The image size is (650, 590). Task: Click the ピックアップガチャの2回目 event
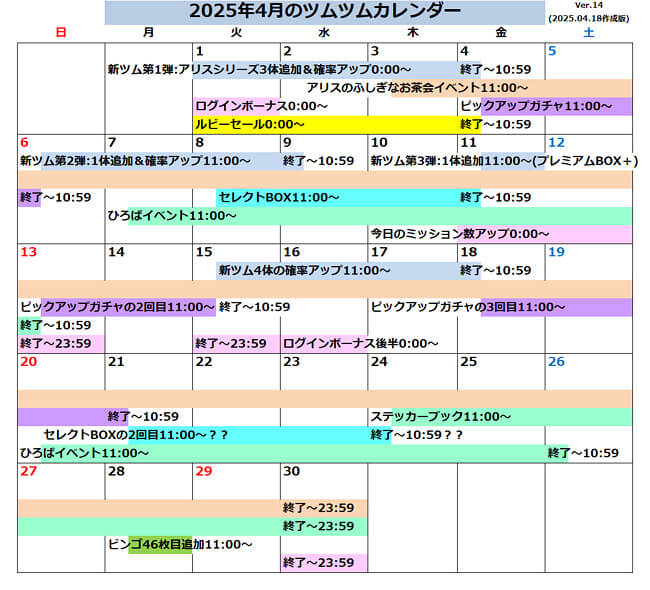[117, 307]
